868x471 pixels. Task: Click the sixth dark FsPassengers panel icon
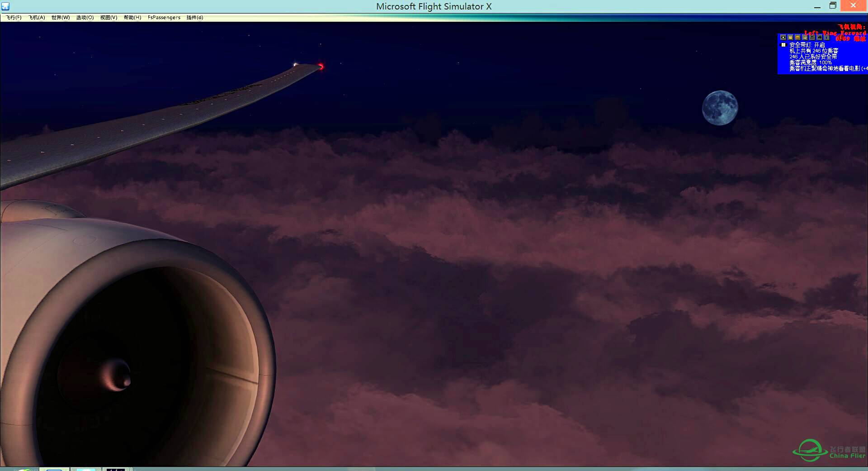(x=819, y=37)
